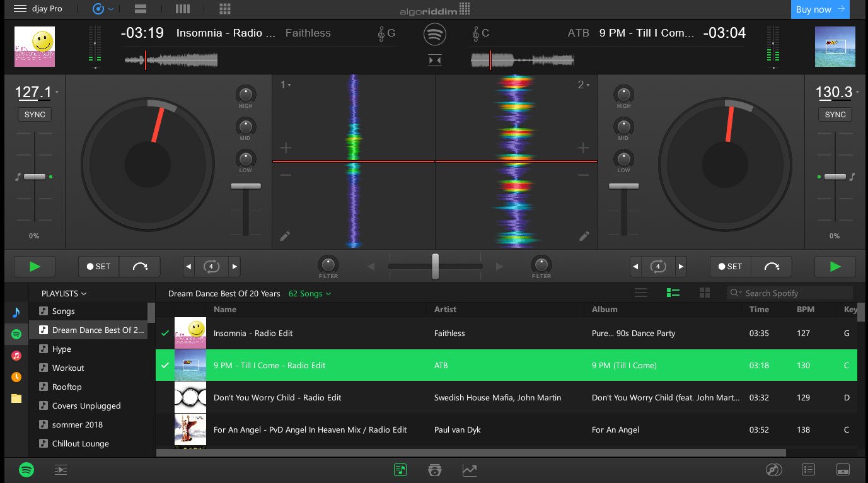The width and height of the screenshot is (868, 483).
Task: Toggle SYNC on the right deck
Action: pos(835,115)
